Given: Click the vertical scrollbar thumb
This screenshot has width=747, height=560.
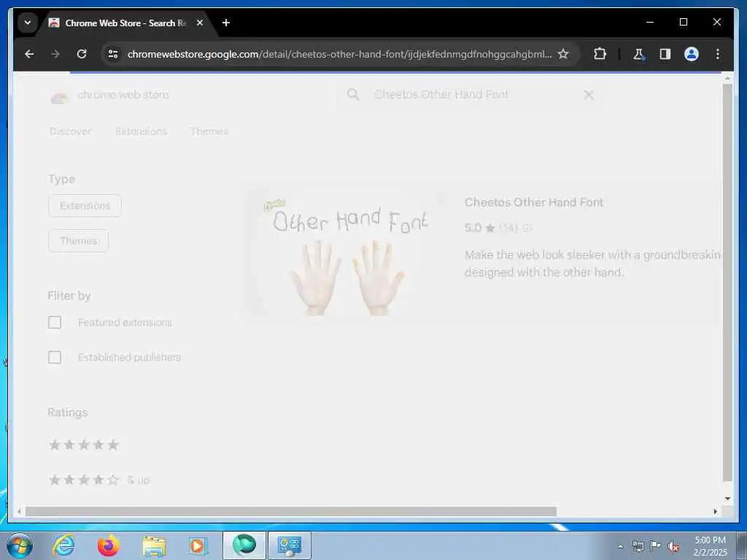Looking at the screenshot, I should pyautogui.click(x=727, y=283).
